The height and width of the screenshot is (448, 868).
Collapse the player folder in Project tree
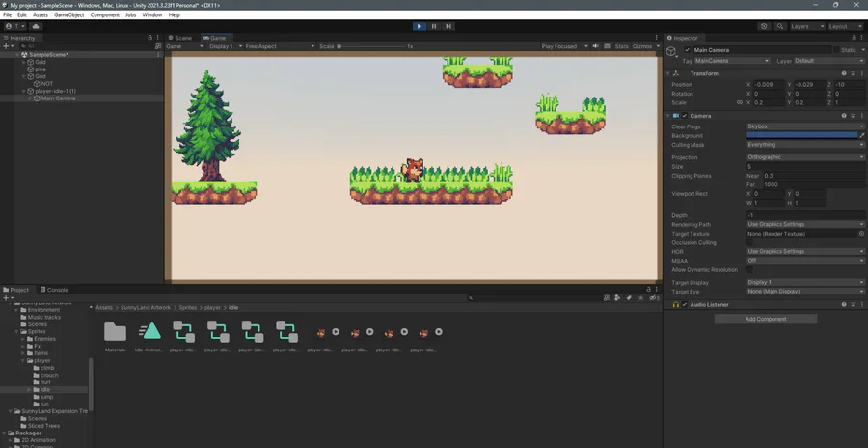pyautogui.click(x=23, y=360)
